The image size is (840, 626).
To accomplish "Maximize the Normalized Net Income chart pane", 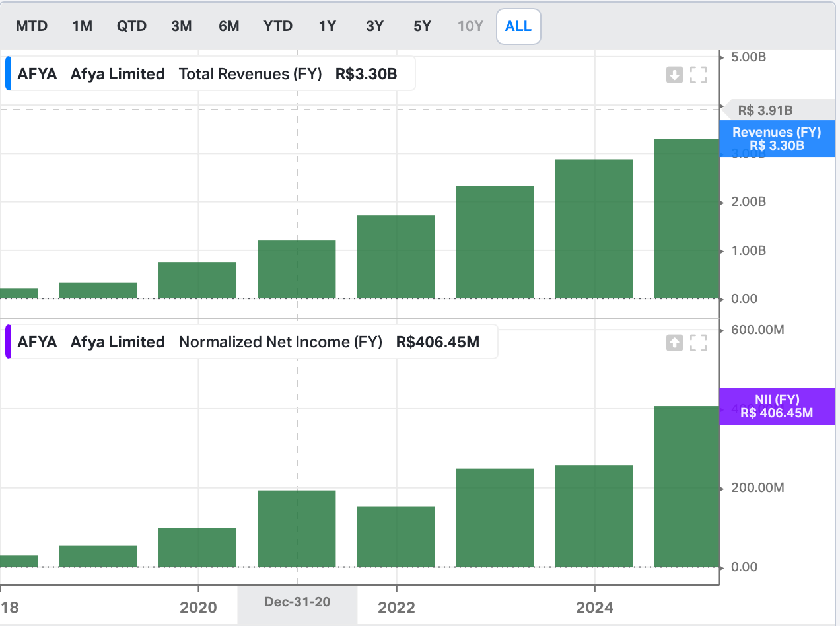I will [x=699, y=343].
